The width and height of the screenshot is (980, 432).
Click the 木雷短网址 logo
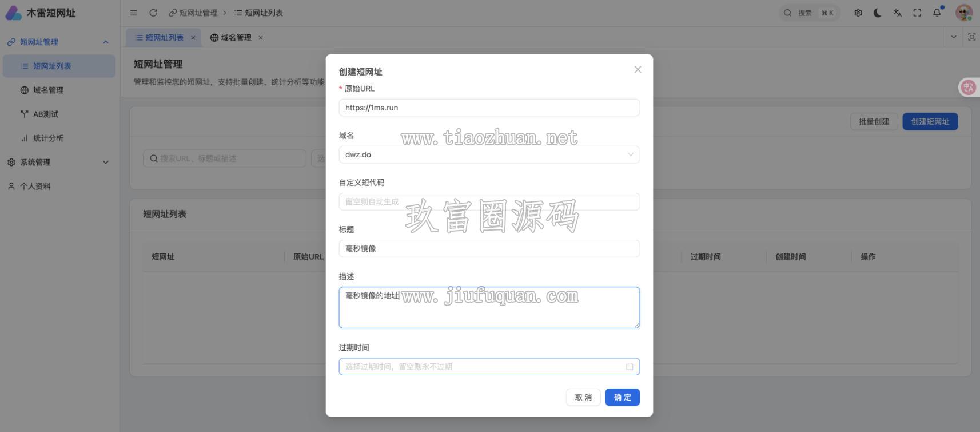[40, 13]
